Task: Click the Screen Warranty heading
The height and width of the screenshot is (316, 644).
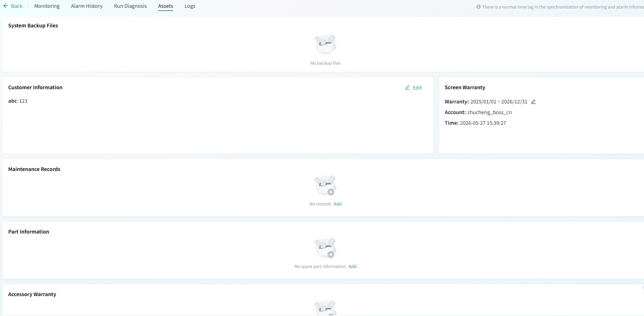Action: pos(465,87)
